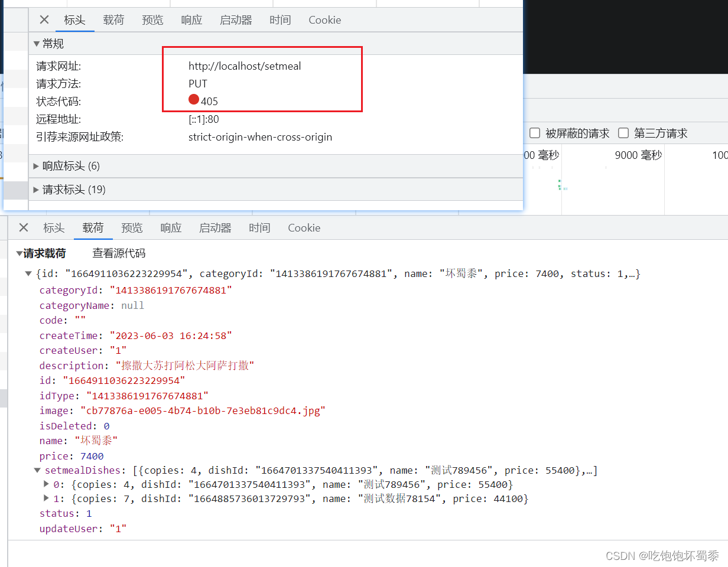
Task: Click the 405 status code value
Action: point(209,102)
